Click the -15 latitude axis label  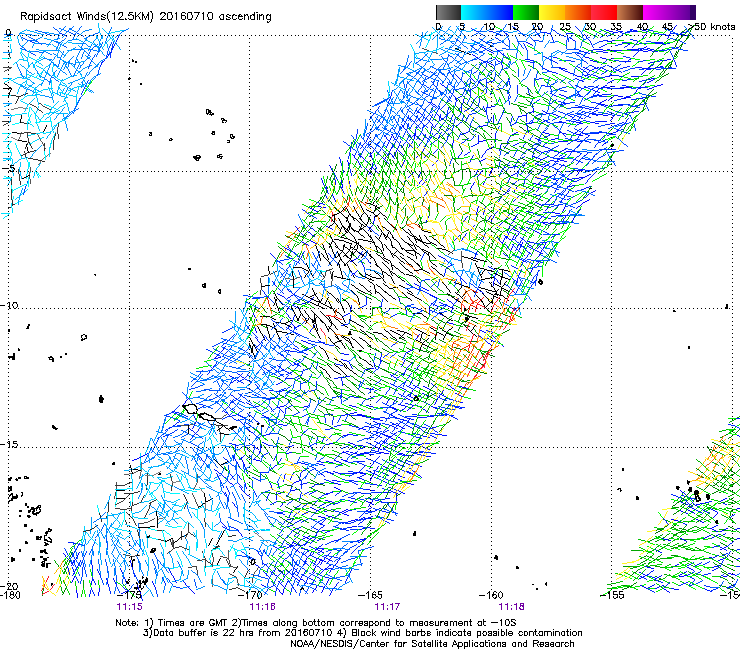click(x=9, y=445)
